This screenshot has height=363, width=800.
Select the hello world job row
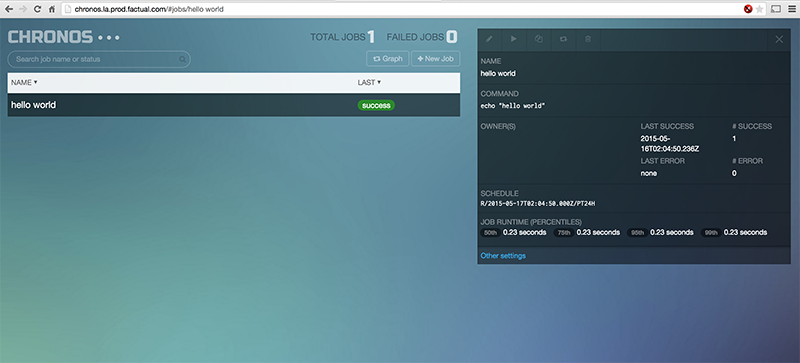click(234, 105)
